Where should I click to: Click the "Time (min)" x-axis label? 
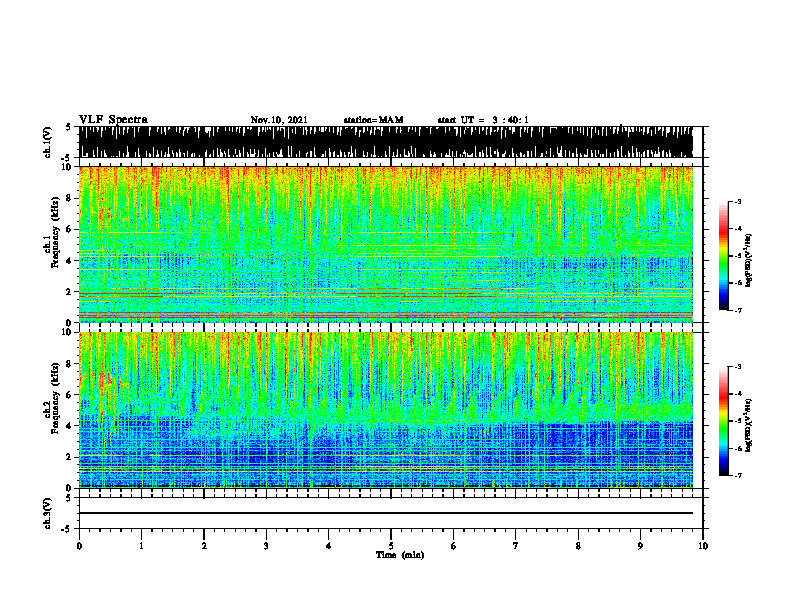400,555
